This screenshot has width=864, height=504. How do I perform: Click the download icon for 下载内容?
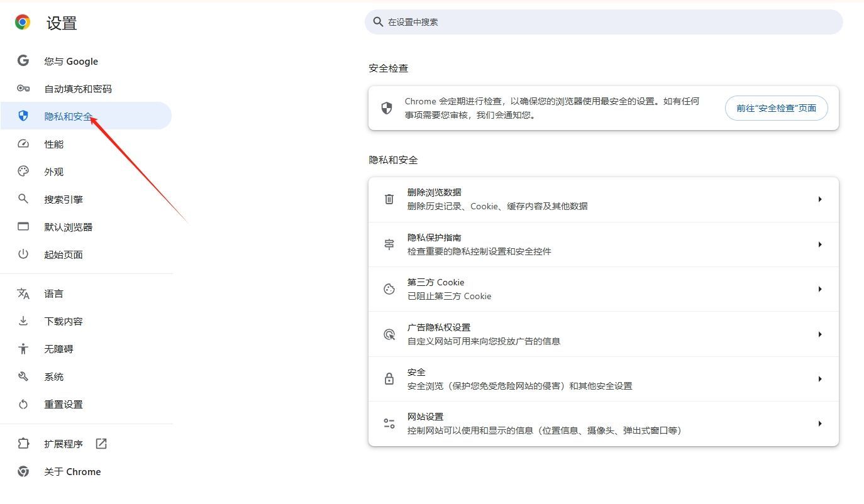23,321
